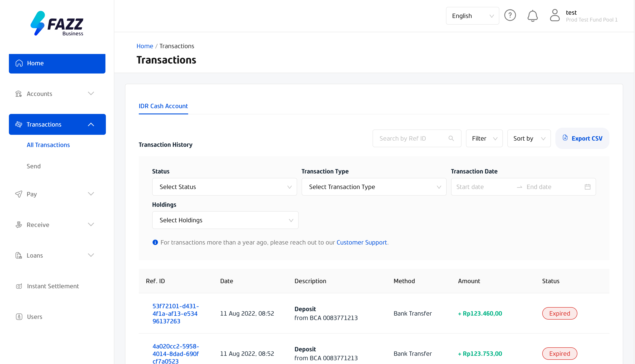This screenshot has height=364, width=635.
Task: Open the Sort by dropdown
Action: coord(529,138)
